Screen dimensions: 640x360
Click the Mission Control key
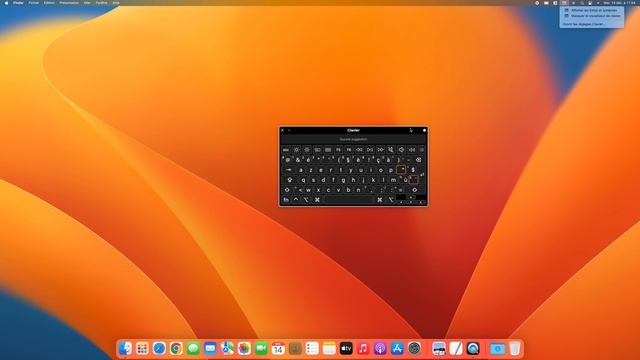(x=317, y=150)
